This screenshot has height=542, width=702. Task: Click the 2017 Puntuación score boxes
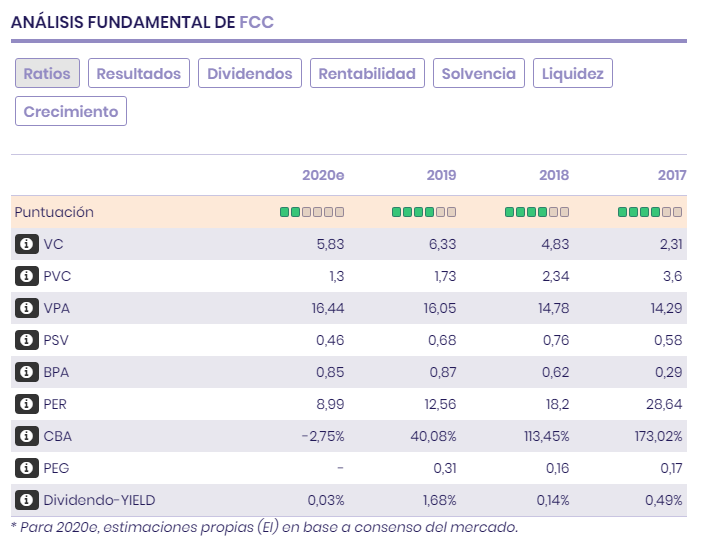click(x=650, y=212)
